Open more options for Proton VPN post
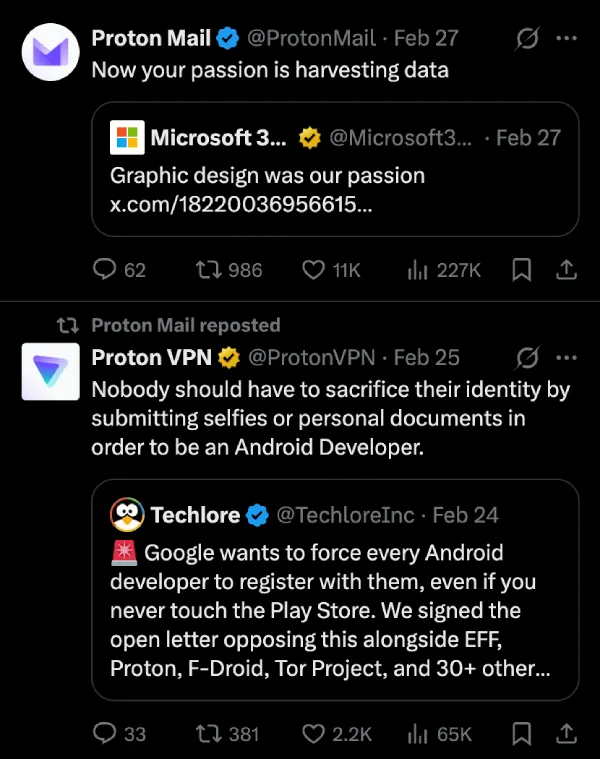This screenshot has height=759, width=600. coord(566,357)
